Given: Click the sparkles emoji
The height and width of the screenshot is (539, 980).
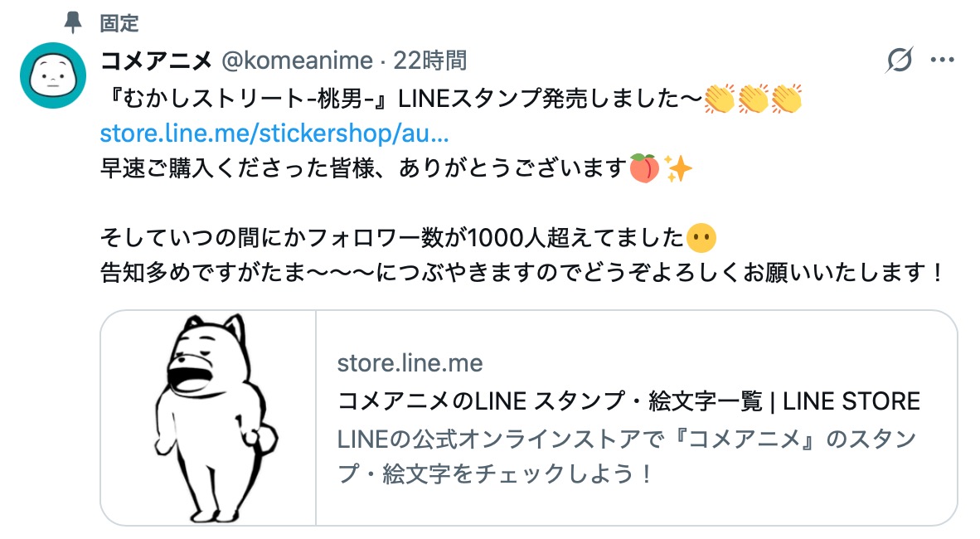Looking at the screenshot, I should [678, 169].
